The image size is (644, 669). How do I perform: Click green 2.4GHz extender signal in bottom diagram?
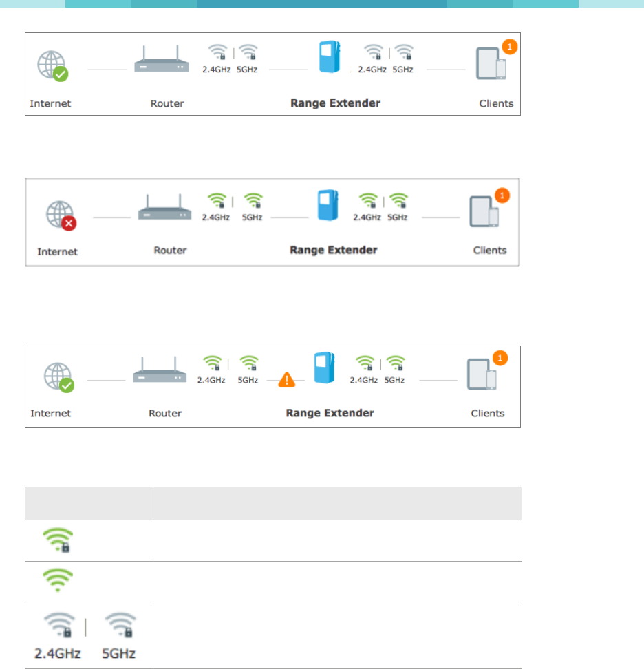[365, 363]
